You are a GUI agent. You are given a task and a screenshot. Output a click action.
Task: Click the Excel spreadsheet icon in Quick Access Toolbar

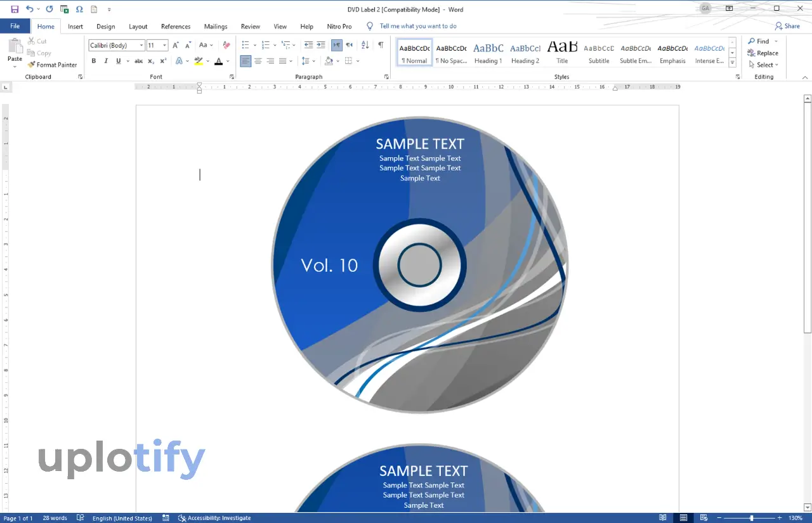coord(64,9)
